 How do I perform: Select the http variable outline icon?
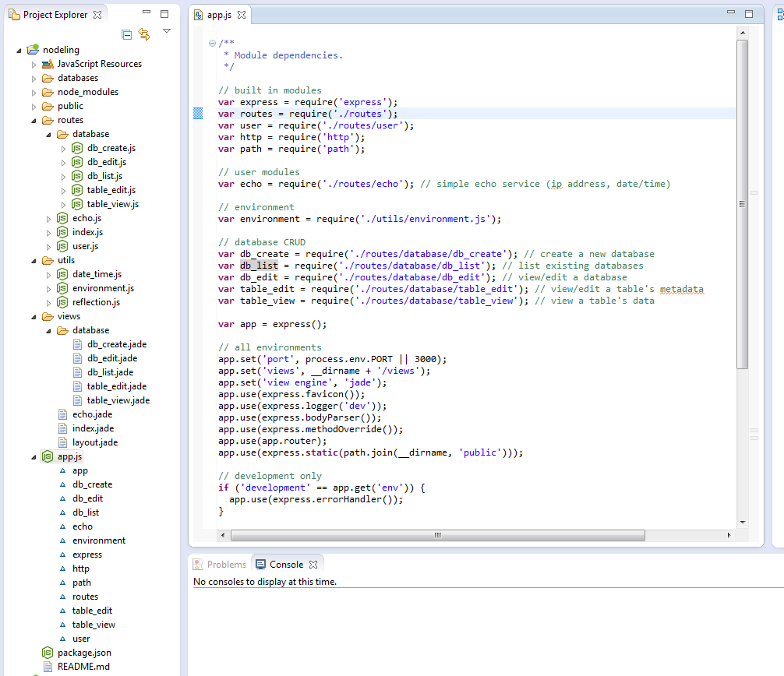coord(62,569)
